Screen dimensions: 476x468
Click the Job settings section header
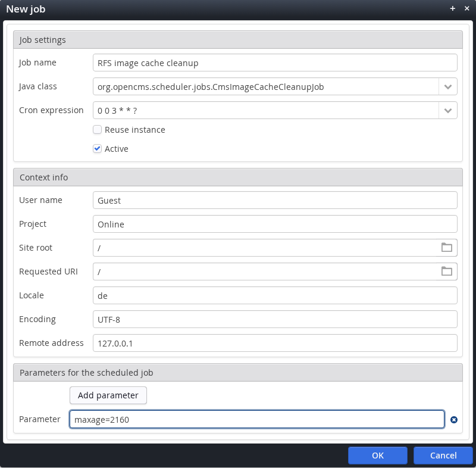pyautogui.click(x=238, y=39)
